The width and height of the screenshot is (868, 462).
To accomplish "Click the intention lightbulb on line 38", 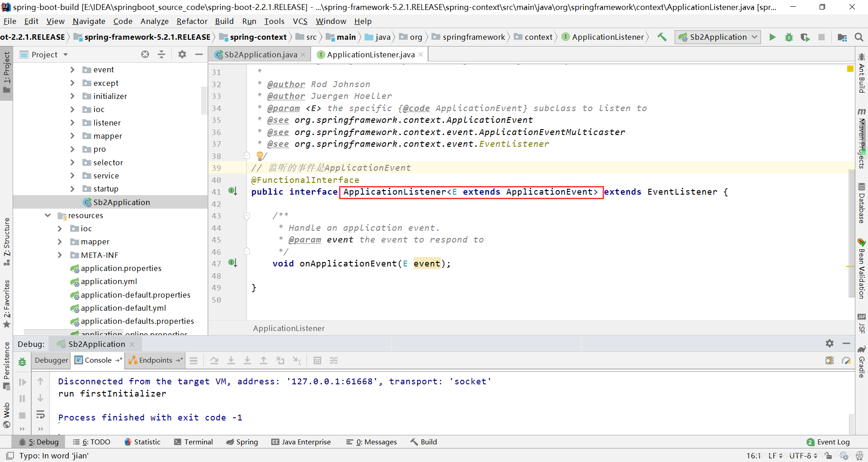I will click(260, 156).
